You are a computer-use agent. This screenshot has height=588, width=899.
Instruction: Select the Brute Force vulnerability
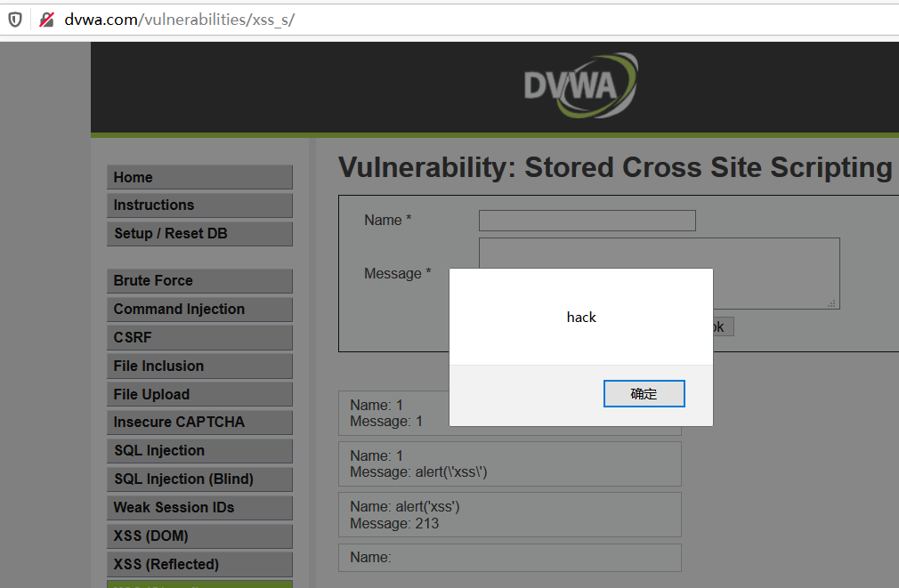point(199,281)
